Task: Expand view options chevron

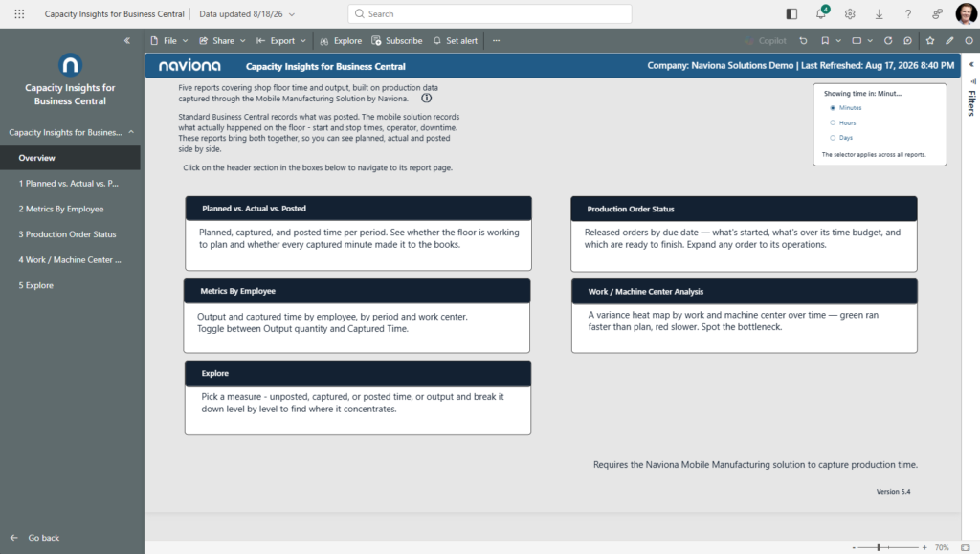Action: pos(870,40)
